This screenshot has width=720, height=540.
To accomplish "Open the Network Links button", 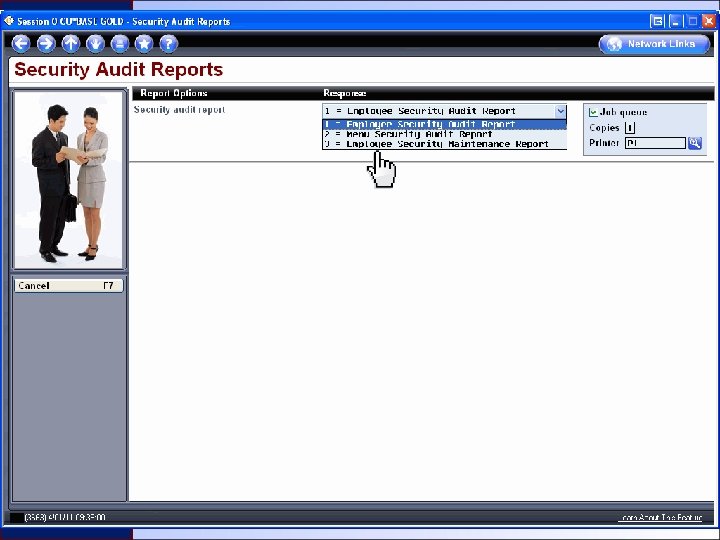I will coord(654,44).
